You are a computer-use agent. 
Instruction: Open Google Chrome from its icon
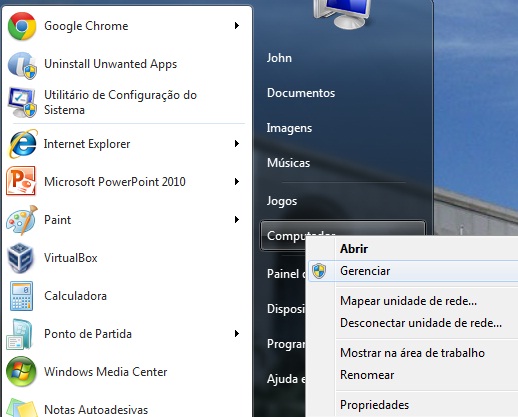pyautogui.click(x=22, y=26)
